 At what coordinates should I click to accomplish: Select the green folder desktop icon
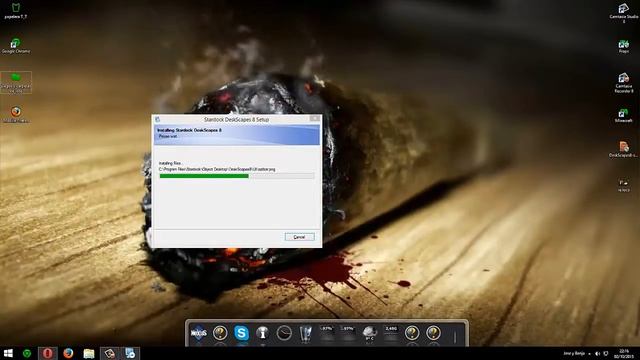[x=16, y=82]
